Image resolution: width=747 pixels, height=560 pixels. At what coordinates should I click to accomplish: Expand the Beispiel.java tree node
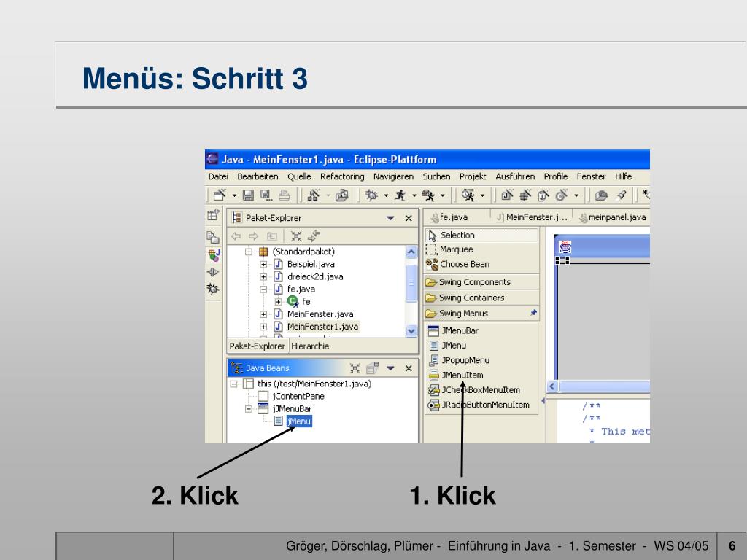[x=263, y=264]
